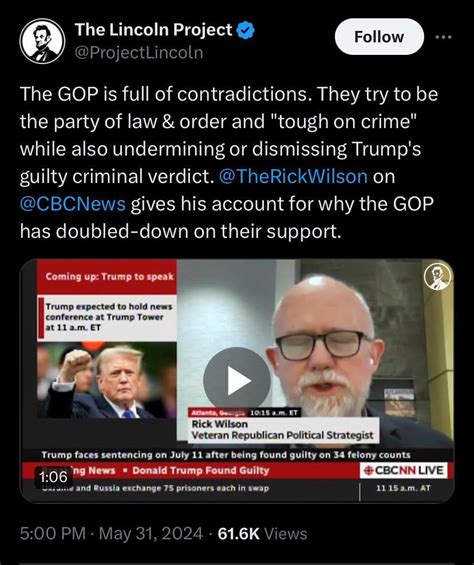Follow The Lincoln Project account

(379, 37)
